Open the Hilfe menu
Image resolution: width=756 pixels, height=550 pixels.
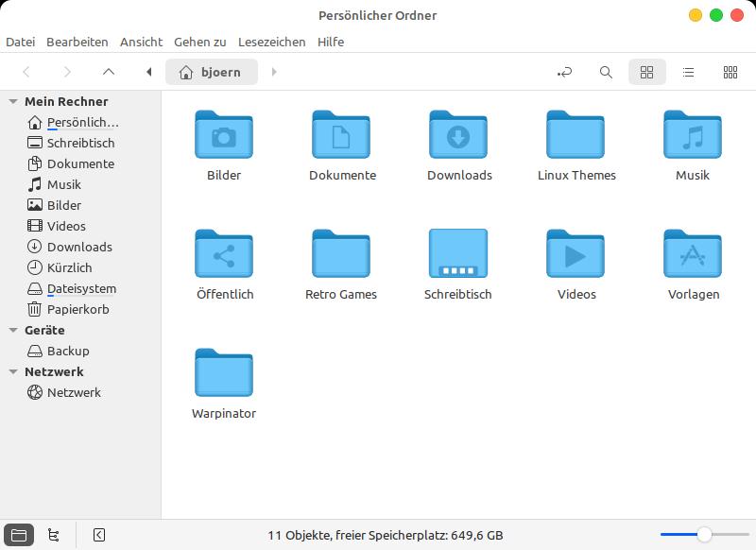pos(331,42)
